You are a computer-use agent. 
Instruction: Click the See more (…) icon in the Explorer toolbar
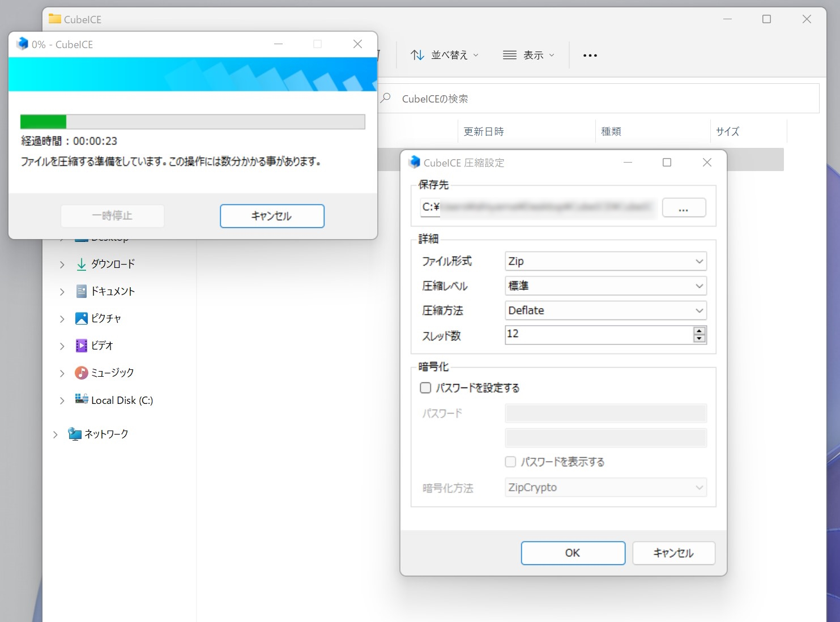590,54
